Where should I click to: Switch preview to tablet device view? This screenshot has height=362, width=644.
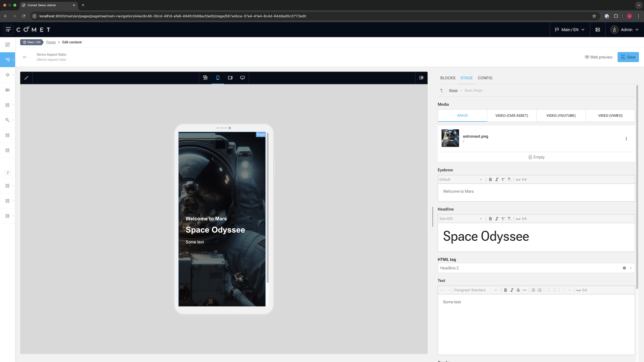230,78
